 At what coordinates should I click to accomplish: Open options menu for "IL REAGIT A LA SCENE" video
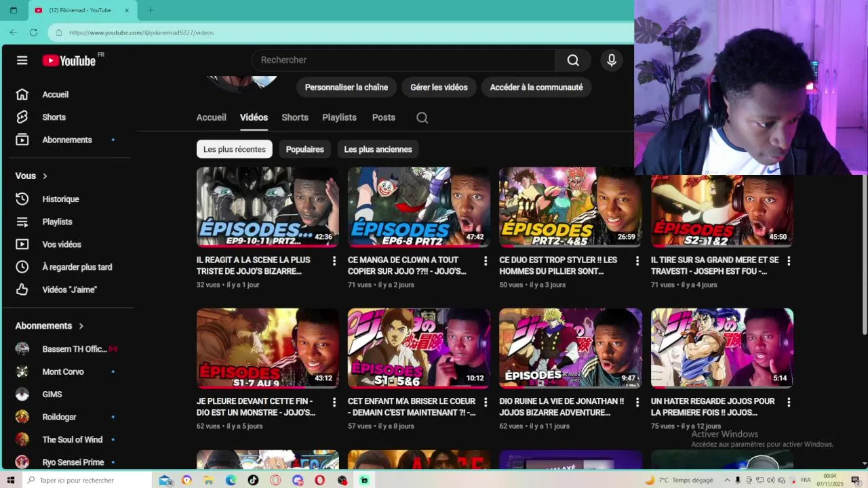pyautogui.click(x=334, y=261)
